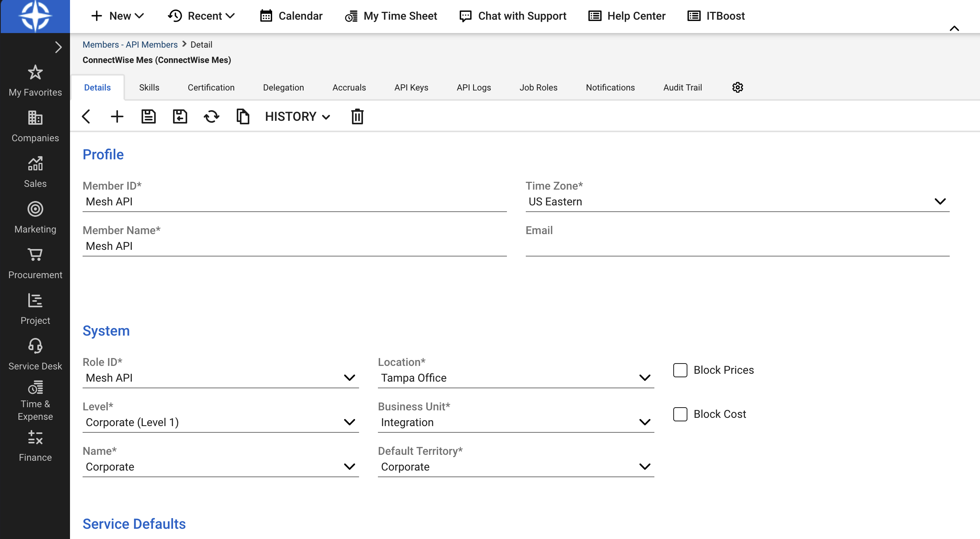The width and height of the screenshot is (980, 539).
Task: Click the Save and Close icon
Action: (180, 116)
